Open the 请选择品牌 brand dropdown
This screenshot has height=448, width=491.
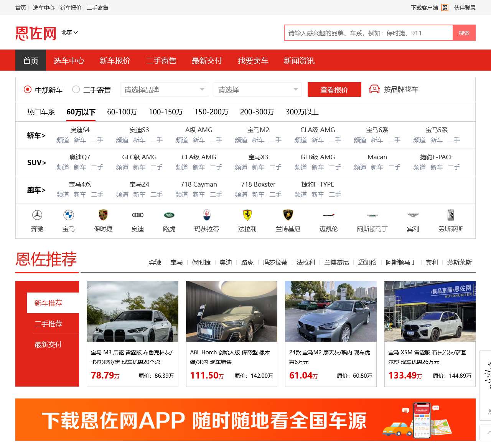click(x=164, y=89)
